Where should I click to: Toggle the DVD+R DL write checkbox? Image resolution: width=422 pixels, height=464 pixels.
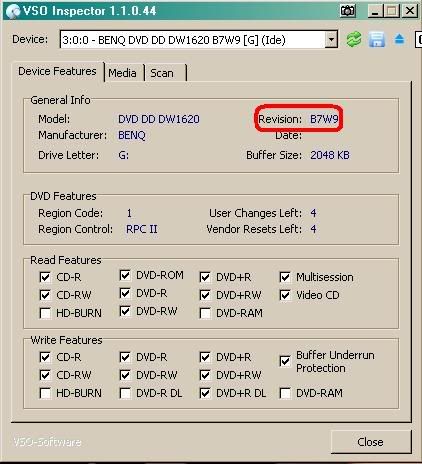[x=205, y=393]
